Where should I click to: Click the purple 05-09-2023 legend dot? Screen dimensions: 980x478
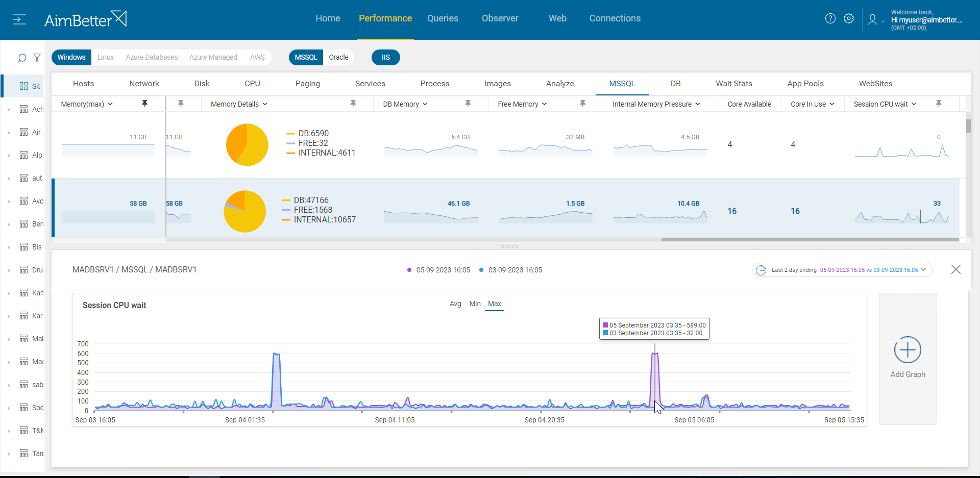(409, 270)
